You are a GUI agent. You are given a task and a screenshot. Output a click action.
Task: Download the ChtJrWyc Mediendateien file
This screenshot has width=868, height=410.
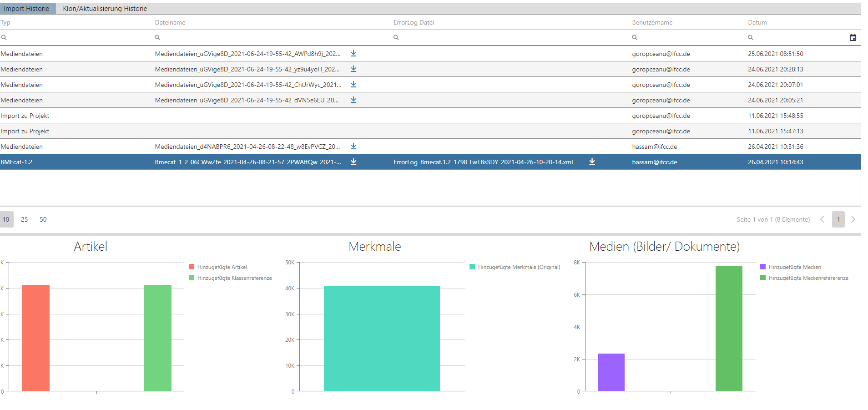[x=353, y=85]
